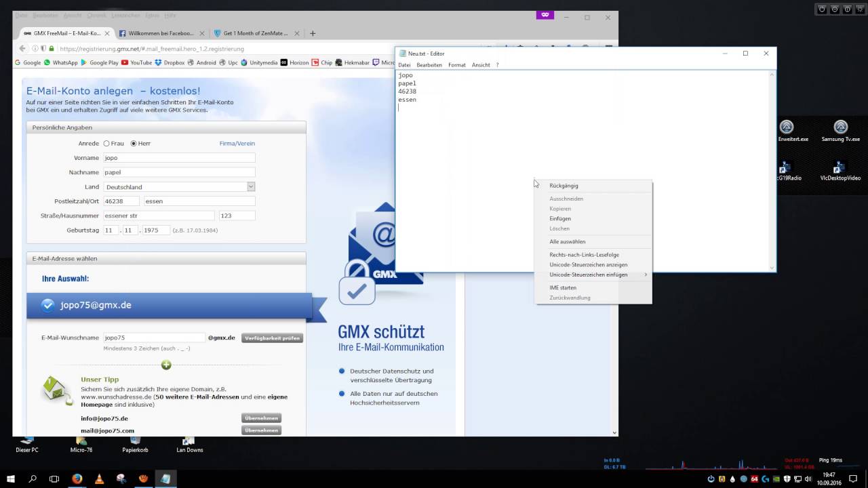This screenshot has height=488, width=868.
Task: Click the green padlock in address bar
Action: click(x=52, y=49)
